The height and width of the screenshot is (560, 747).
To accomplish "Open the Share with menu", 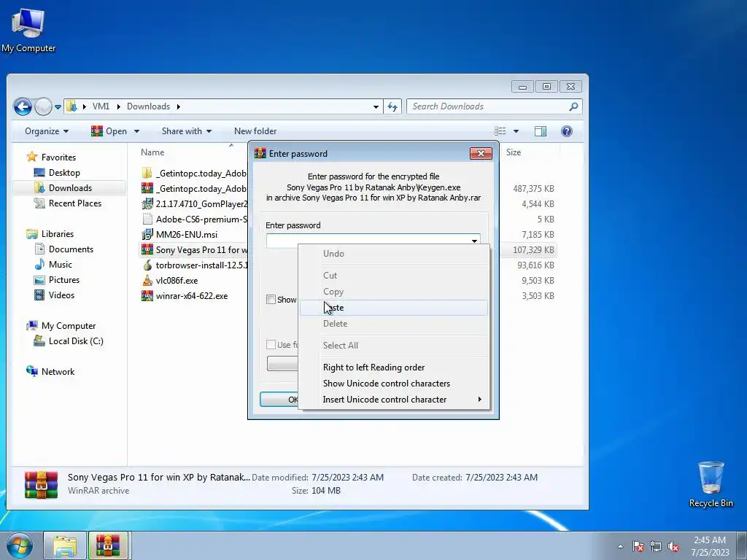I will [x=186, y=131].
